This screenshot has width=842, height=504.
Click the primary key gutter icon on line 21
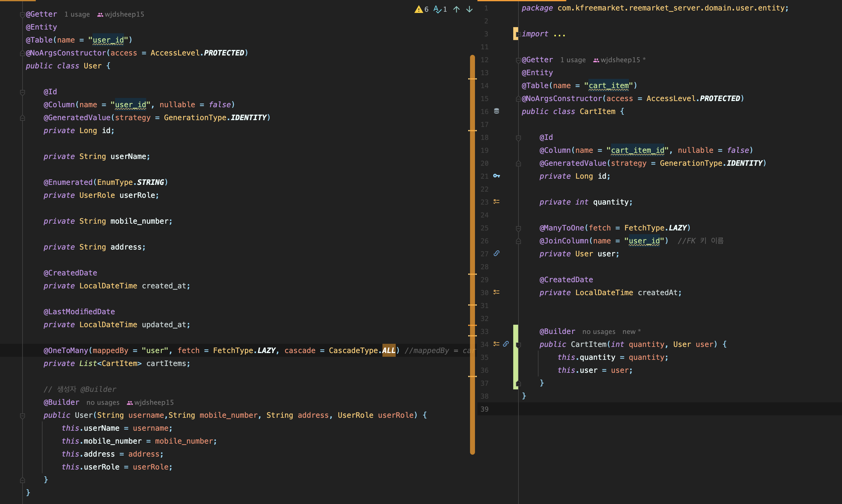(x=496, y=176)
